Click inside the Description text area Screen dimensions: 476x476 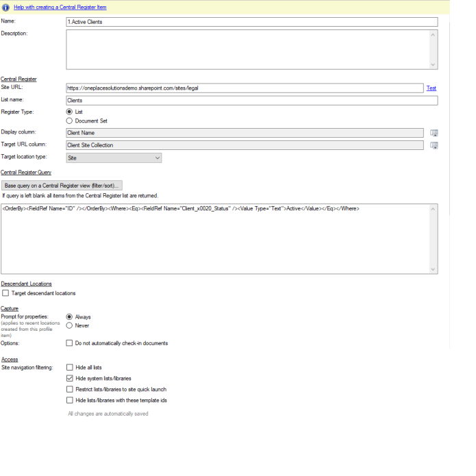pyautogui.click(x=247, y=49)
